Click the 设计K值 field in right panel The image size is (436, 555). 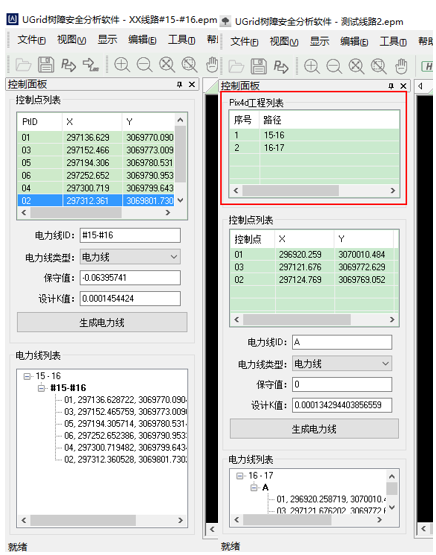pyautogui.click(x=342, y=405)
